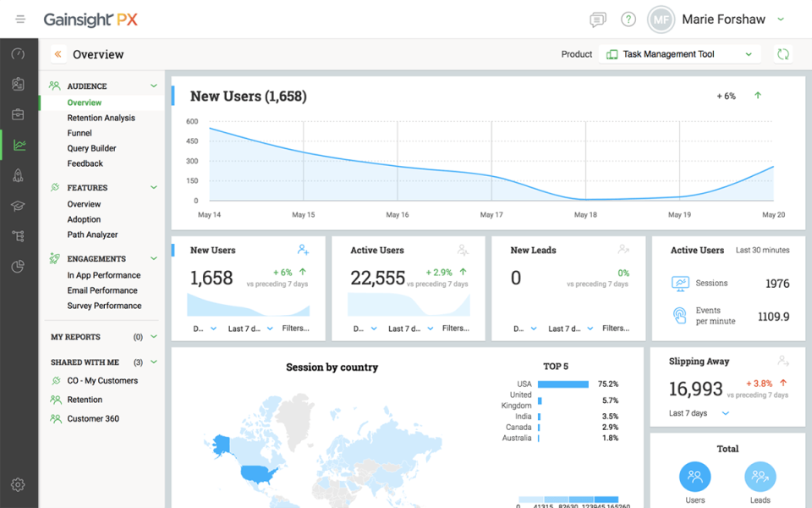Open the Knowledge Center graduation cap icon
The image size is (812, 508).
(19, 206)
